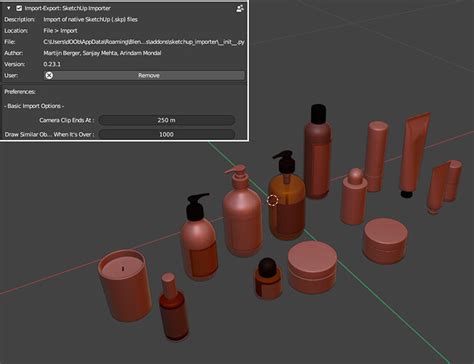The height and width of the screenshot is (364, 474).
Task: Click the description 'Import of native SketchUp (.skp) files'
Action: [90, 19]
